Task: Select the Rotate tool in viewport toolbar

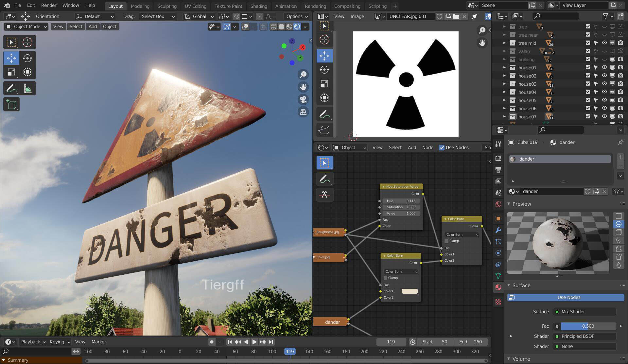Action: (27, 58)
